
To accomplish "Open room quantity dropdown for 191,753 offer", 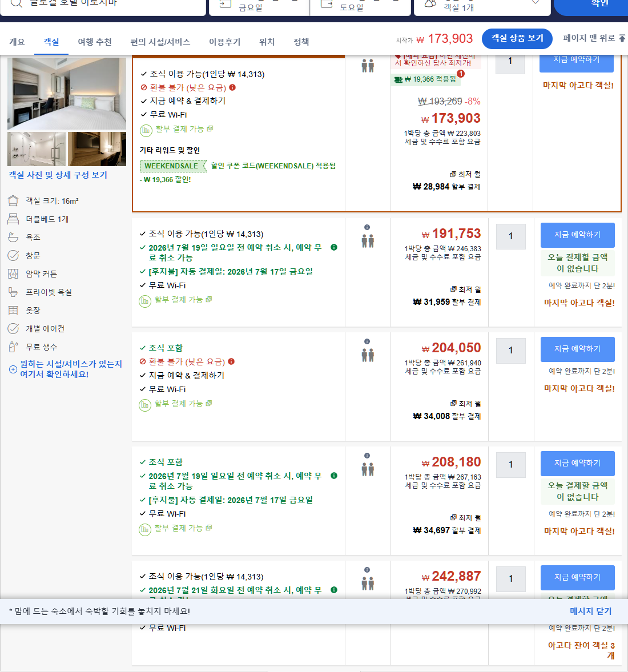I will (510, 236).
